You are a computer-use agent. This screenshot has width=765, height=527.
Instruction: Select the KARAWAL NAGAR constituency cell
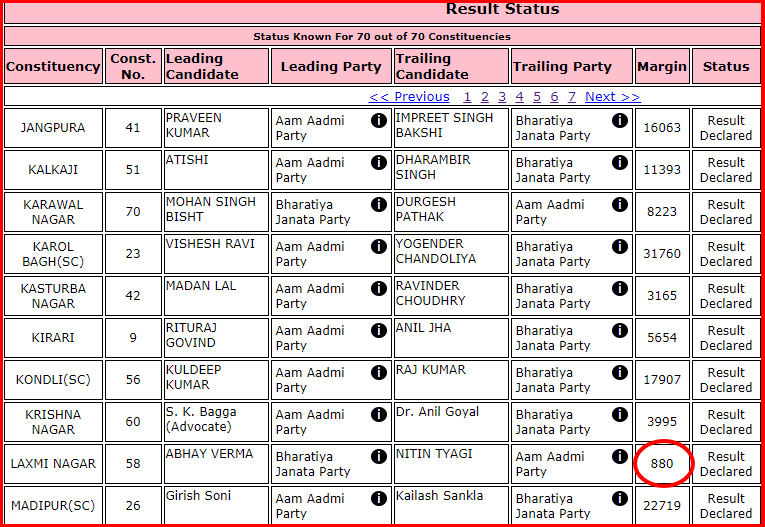click(x=54, y=212)
